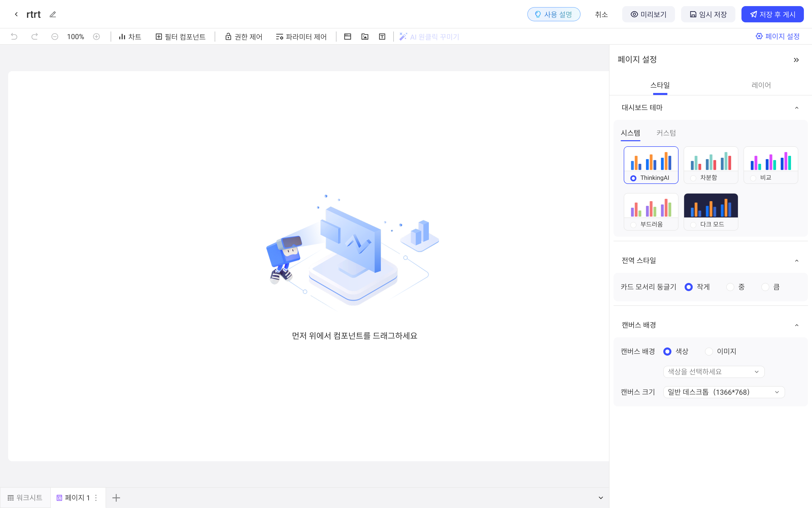Select the 비교 theme

click(771, 165)
